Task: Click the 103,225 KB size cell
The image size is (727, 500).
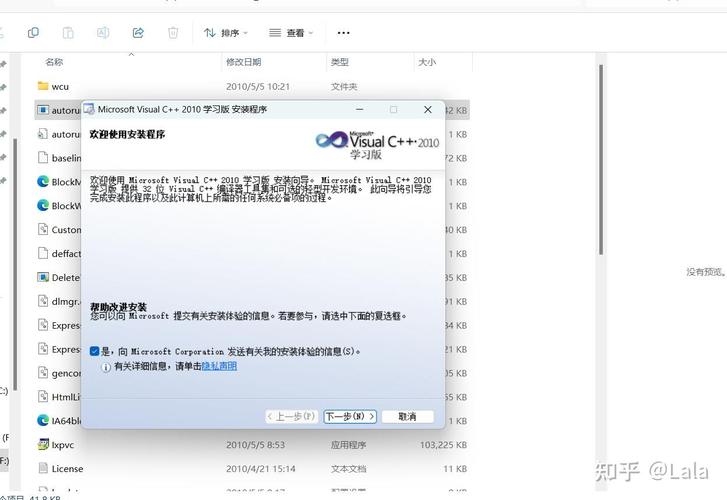Action: pyautogui.click(x=443, y=445)
